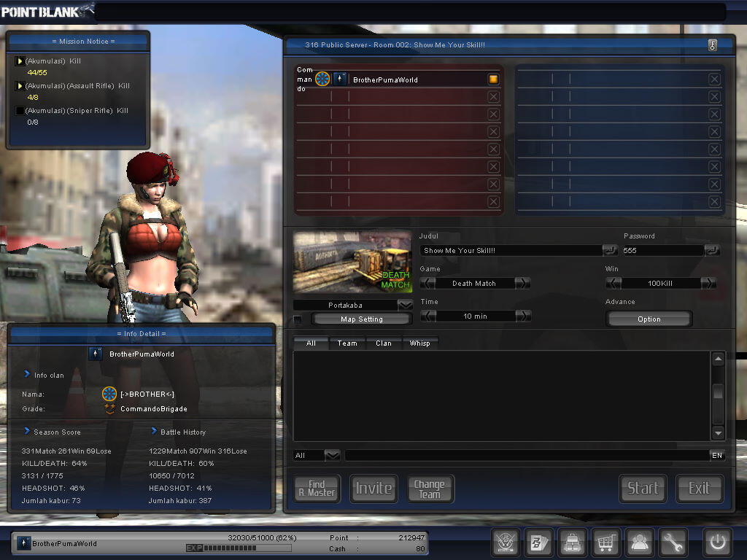Click the EXP progress bar
Image resolution: width=747 pixels, height=560 pixels.
pos(239,548)
